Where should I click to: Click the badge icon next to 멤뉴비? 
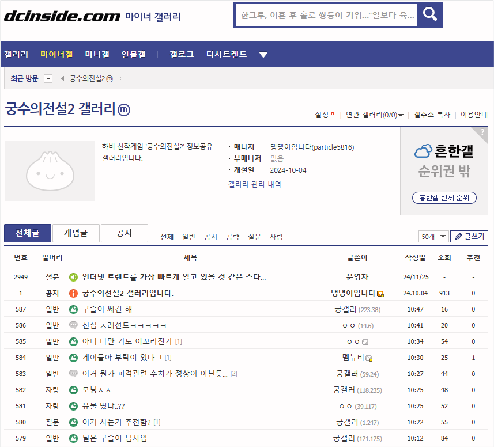point(369,358)
